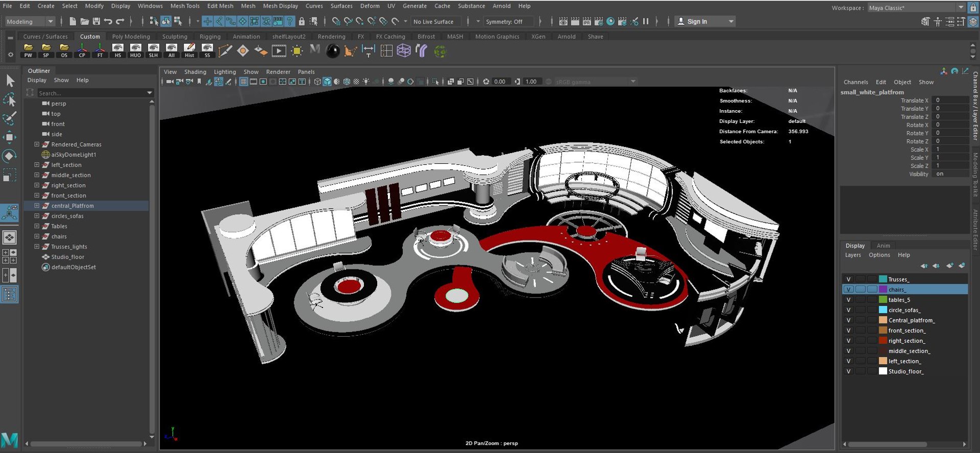Open the Mesh Tools menu
This screenshot has width=980, height=453.
[185, 6]
